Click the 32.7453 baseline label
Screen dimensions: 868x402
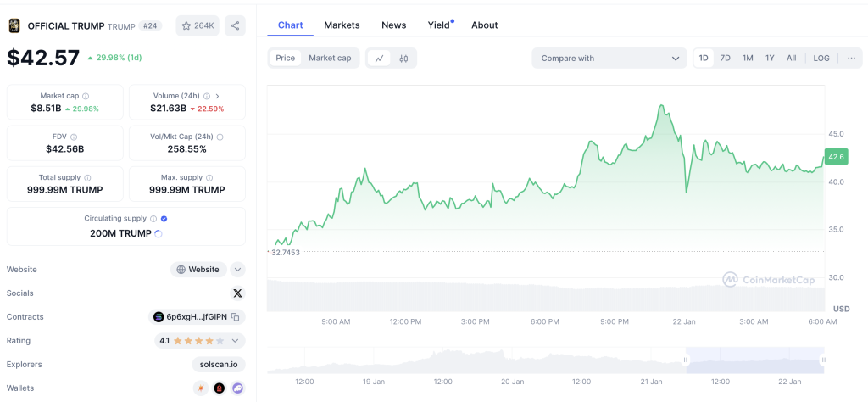[x=286, y=252]
